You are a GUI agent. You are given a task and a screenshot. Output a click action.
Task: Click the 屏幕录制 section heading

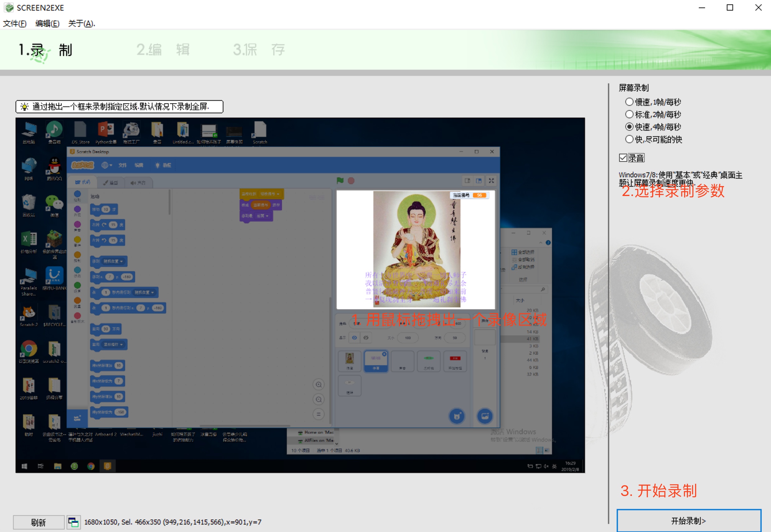pyautogui.click(x=634, y=88)
